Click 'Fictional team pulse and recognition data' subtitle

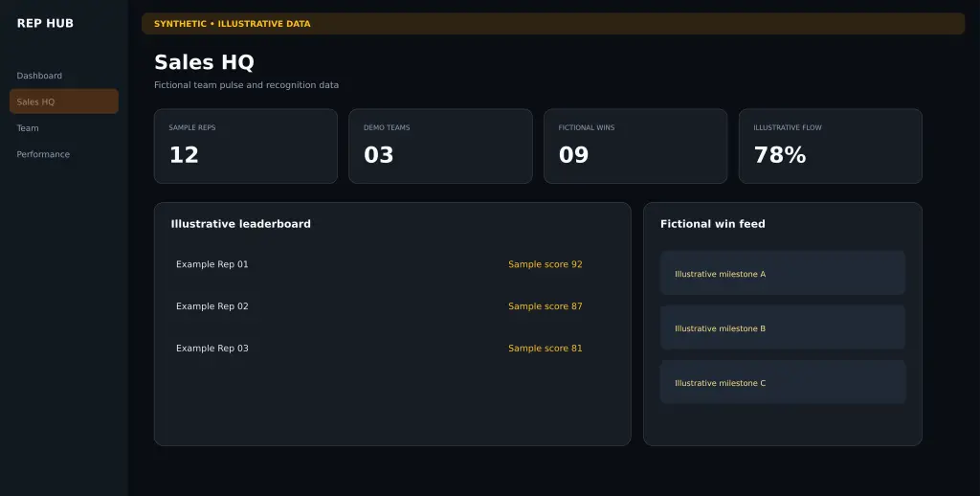point(246,85)
